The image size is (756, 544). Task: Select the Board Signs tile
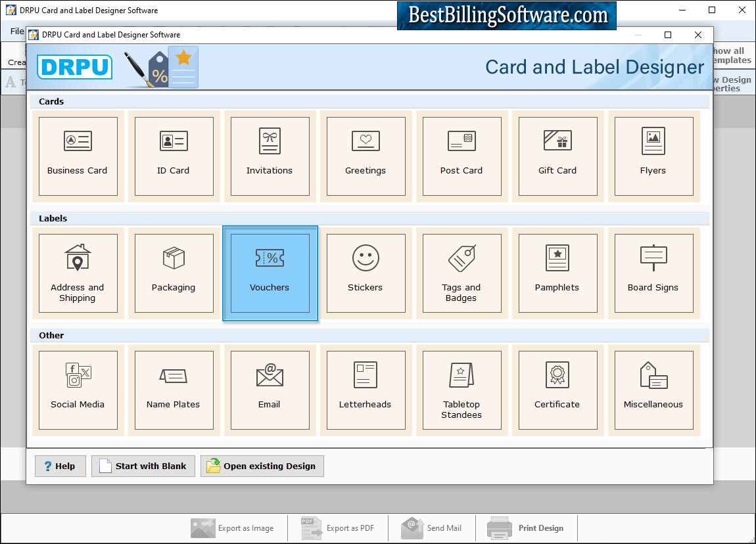point(654,273)
